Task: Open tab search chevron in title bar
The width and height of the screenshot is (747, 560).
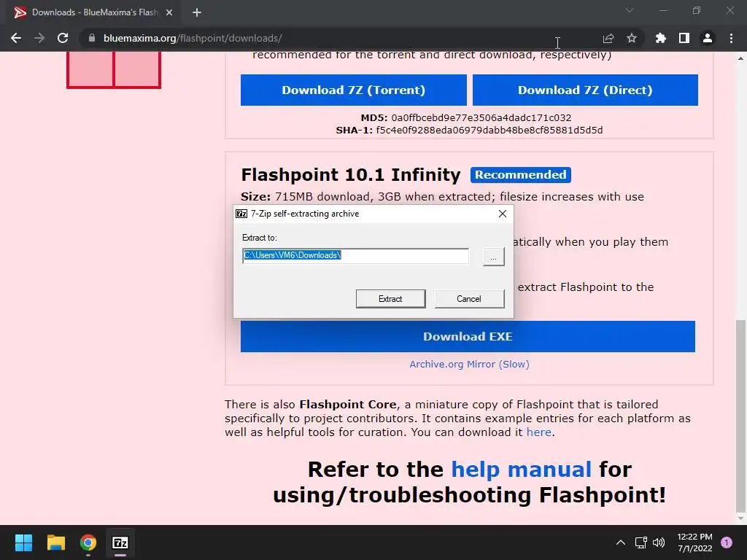Action: [630, 10]
